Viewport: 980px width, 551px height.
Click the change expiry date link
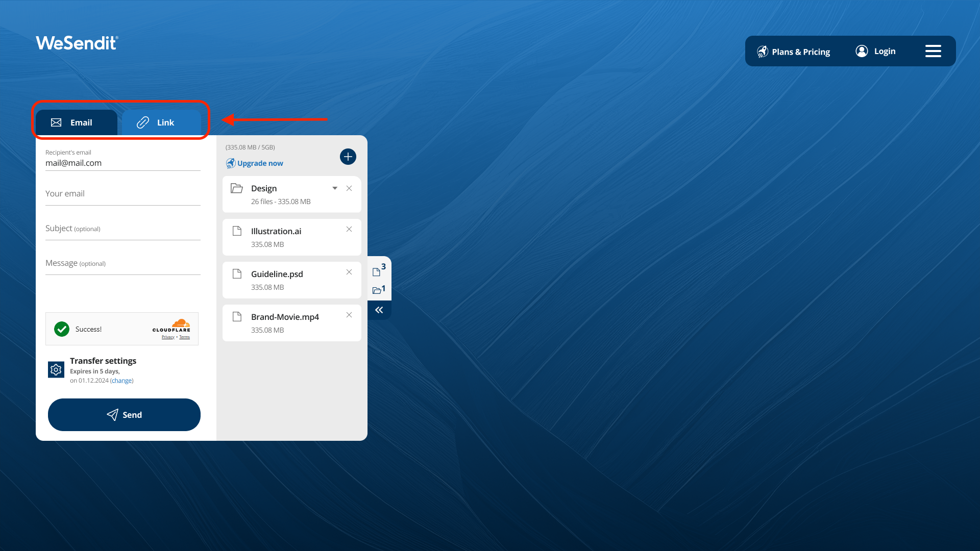122,381
